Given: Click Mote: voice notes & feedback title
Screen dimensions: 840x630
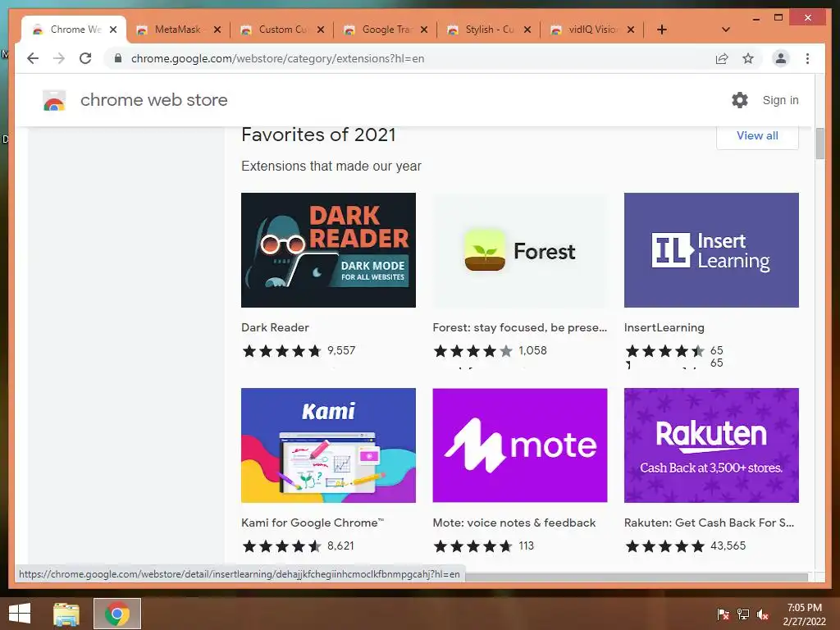Looking at the screenshot, I should pyautogui.click(x=514, y=523).
